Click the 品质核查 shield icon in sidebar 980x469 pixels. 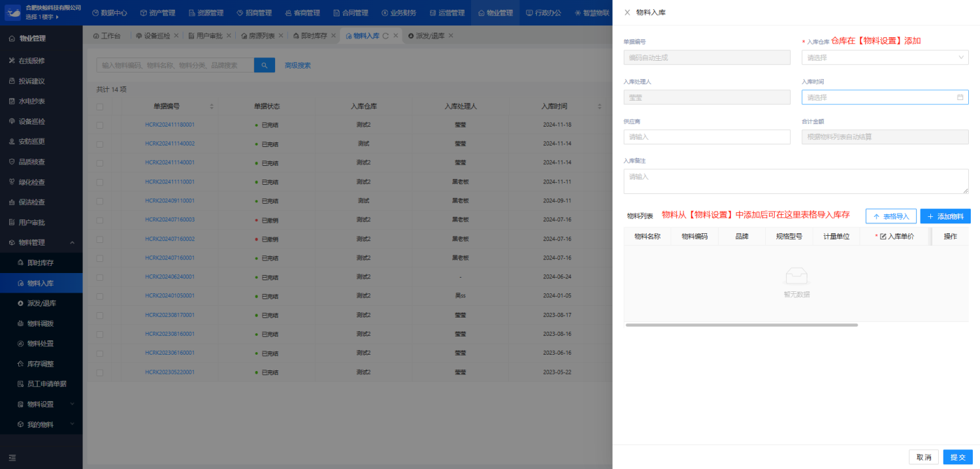click(x=12, y=162)
